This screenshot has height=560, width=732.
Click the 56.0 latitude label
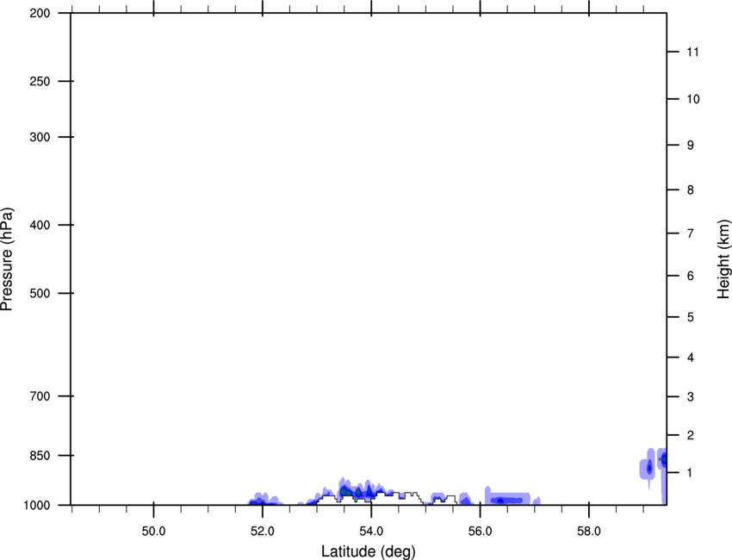point(480,531)
